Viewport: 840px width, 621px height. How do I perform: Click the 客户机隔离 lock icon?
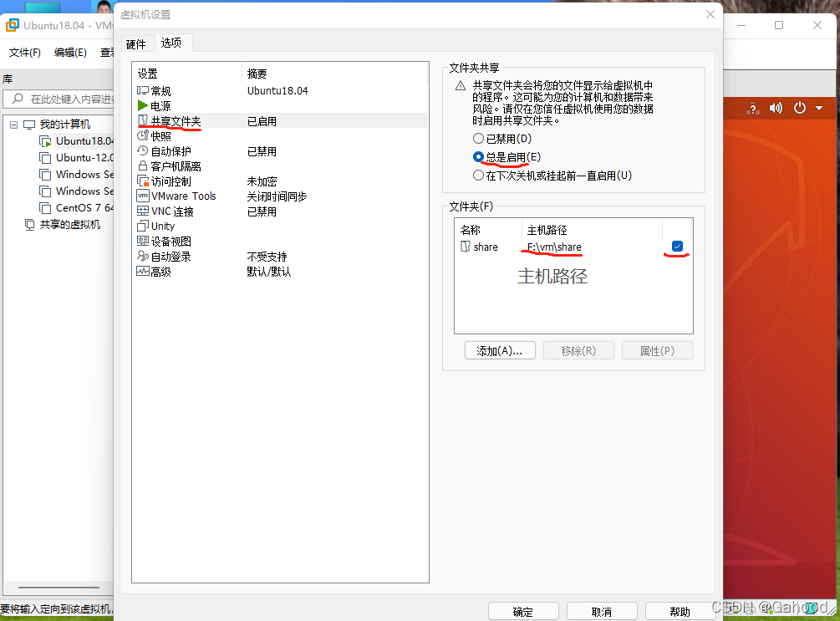(142, 165)
